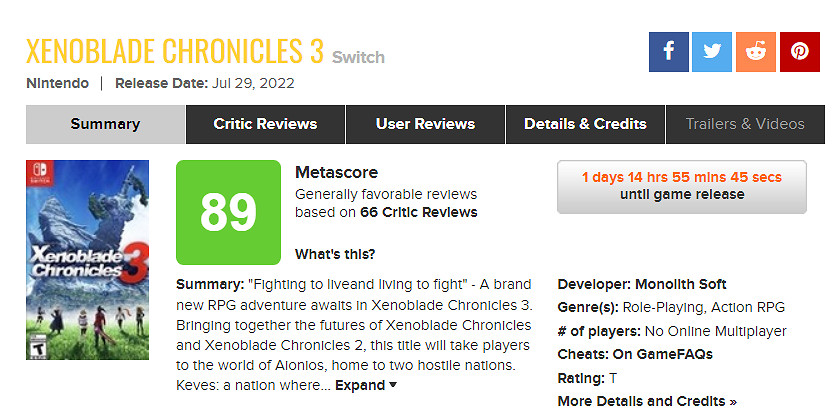Share the page on Facebook
Image resolution: width=838 pixels, height=408 pixels.
(x=669, y=51)
